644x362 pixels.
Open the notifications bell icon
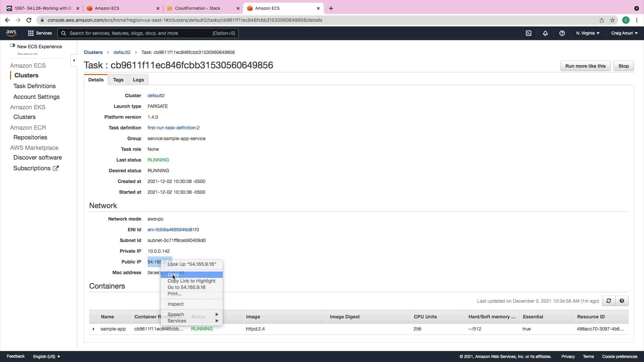click(x=545, y=33)
